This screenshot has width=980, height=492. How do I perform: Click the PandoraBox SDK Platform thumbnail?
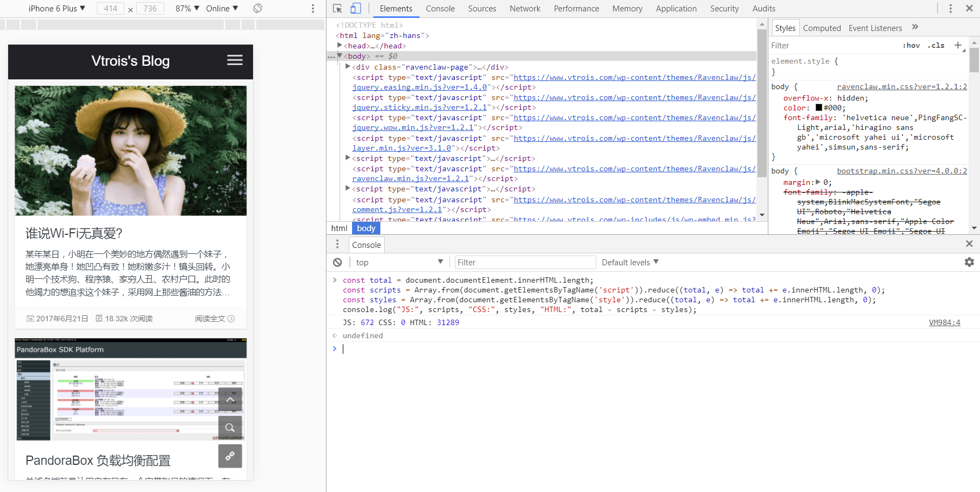pos(131,389)
